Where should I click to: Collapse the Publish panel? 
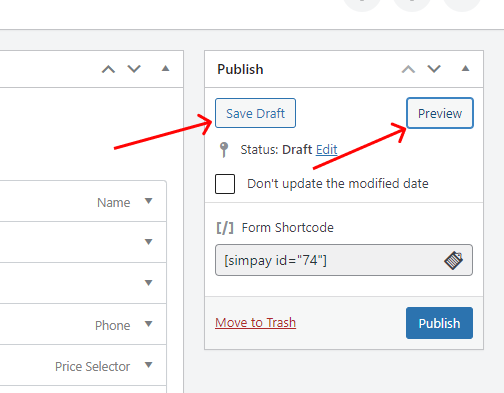coord(465,69)
